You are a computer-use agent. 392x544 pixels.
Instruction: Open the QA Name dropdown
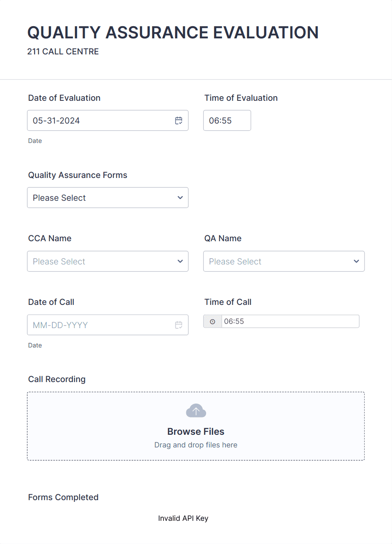[x=284, y=261]
